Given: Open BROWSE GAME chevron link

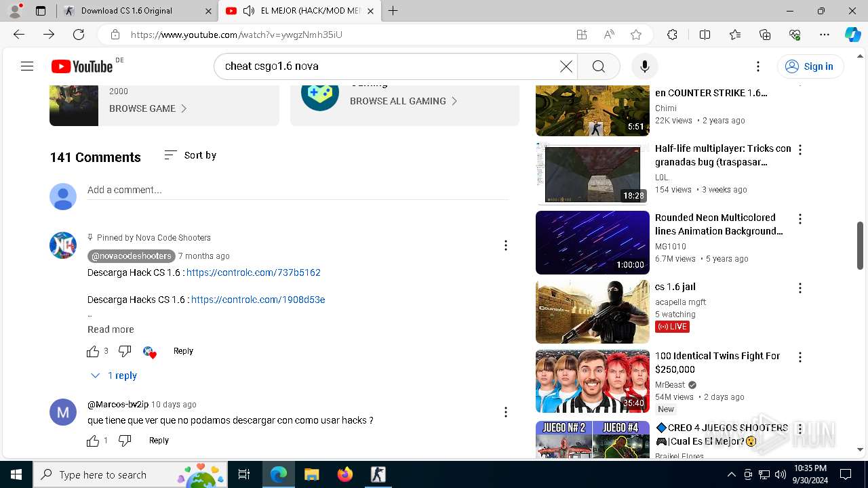Looking at the screenshot, I should (149, 108).
